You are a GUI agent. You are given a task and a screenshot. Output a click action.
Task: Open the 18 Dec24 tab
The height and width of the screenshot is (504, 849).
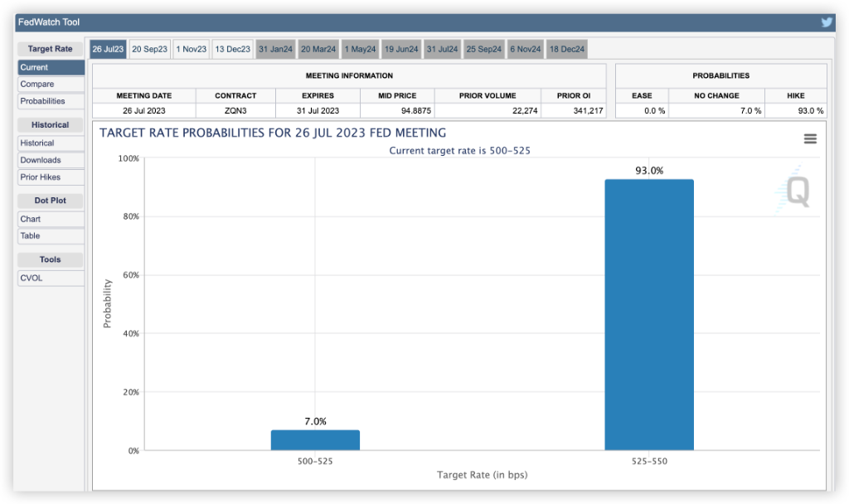[567, 49]
